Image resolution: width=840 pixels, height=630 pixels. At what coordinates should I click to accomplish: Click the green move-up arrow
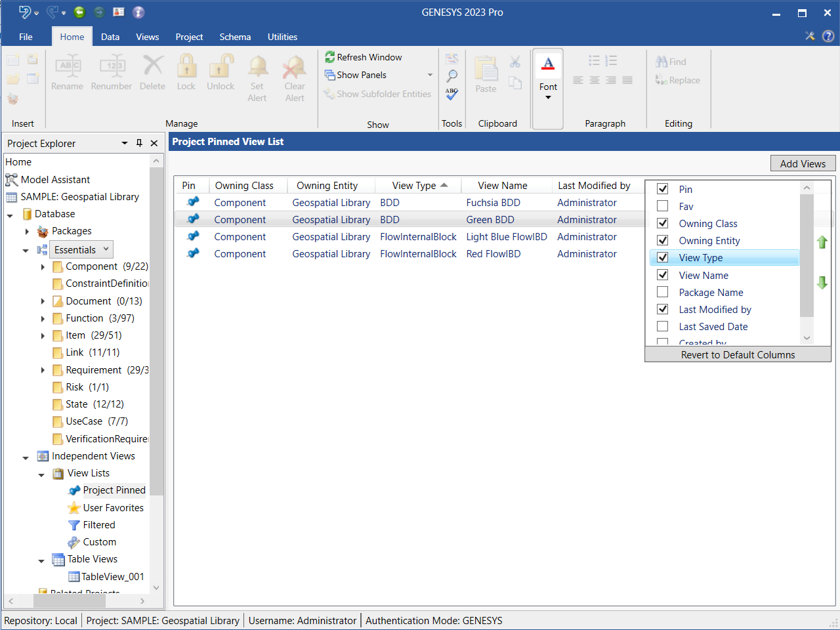[x=822, y=242]
